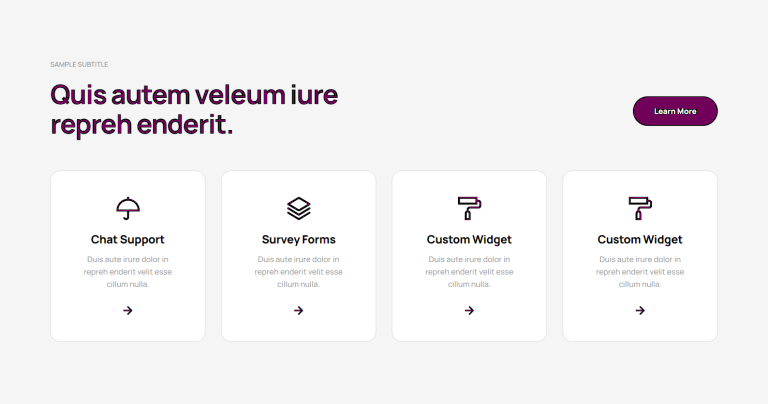This screenshot has width=768, height=404.
Task: Click the paint roller icon in the last card
Action: 640,209
